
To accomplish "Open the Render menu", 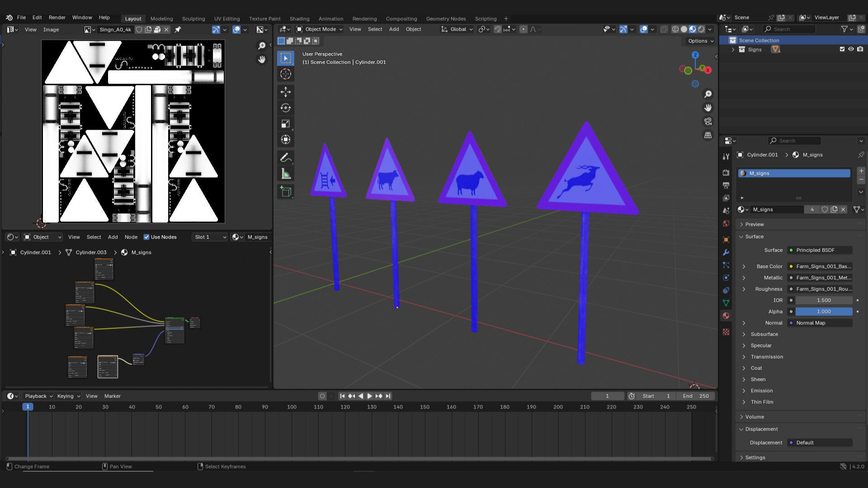I will pos(57,18).
